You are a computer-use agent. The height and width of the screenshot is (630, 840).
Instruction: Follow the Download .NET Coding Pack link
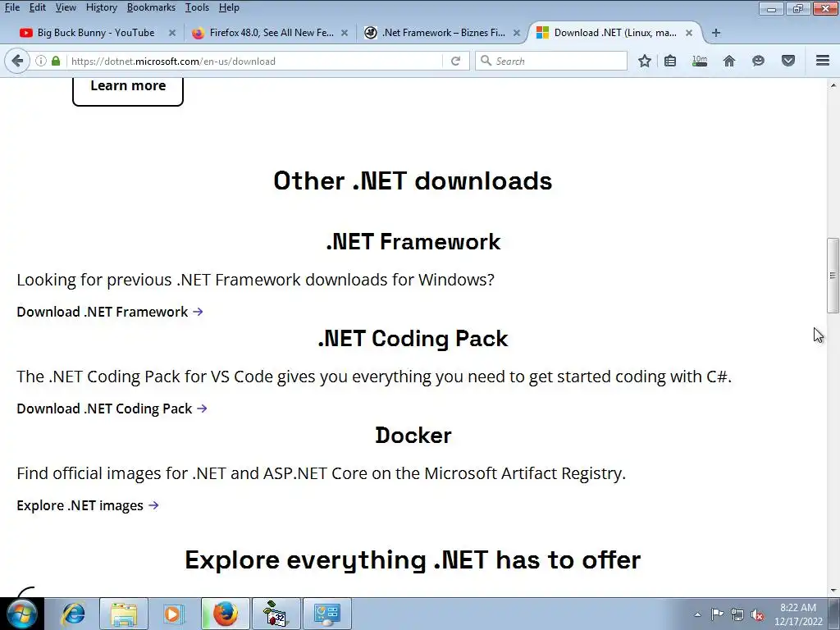[x=112, y=409]
